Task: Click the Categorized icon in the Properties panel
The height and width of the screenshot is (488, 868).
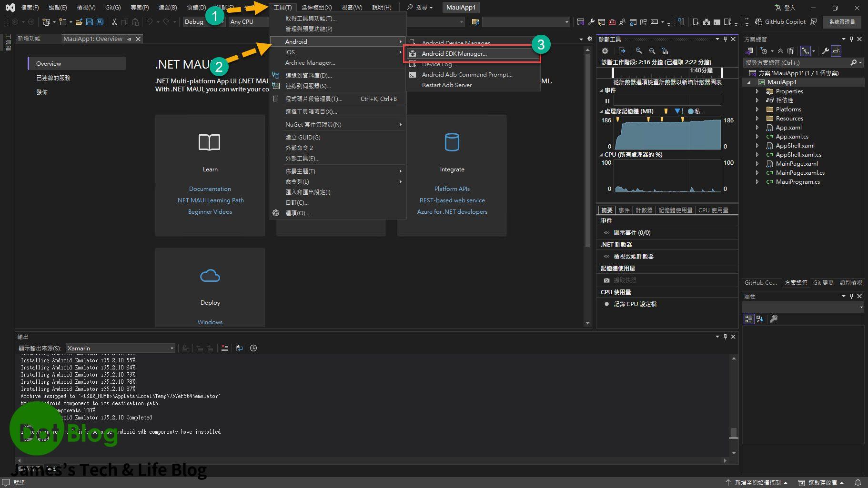Action: [749, 319]
